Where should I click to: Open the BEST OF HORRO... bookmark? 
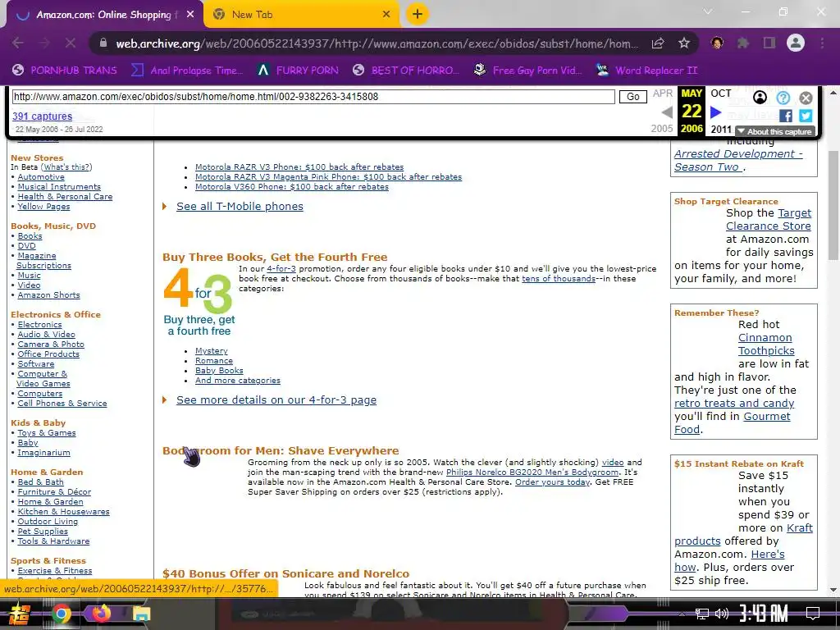406,71
